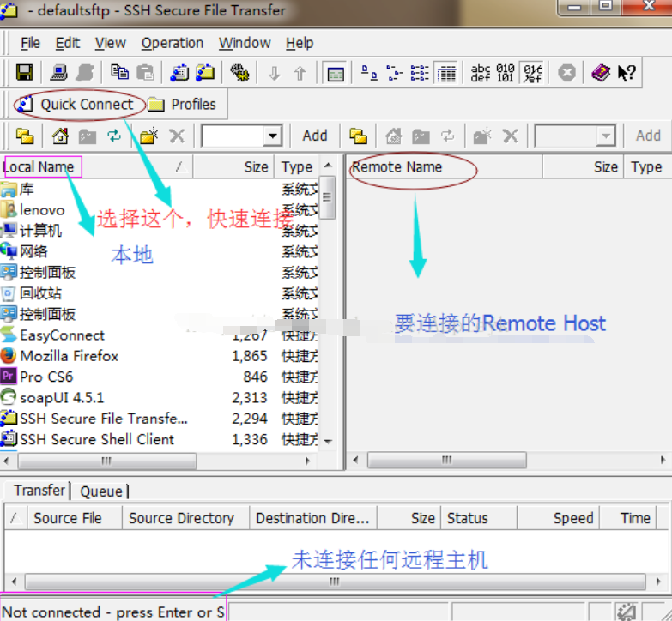
Task: Click the Upload up-arrow icon
Action: [x=300, y=73]
